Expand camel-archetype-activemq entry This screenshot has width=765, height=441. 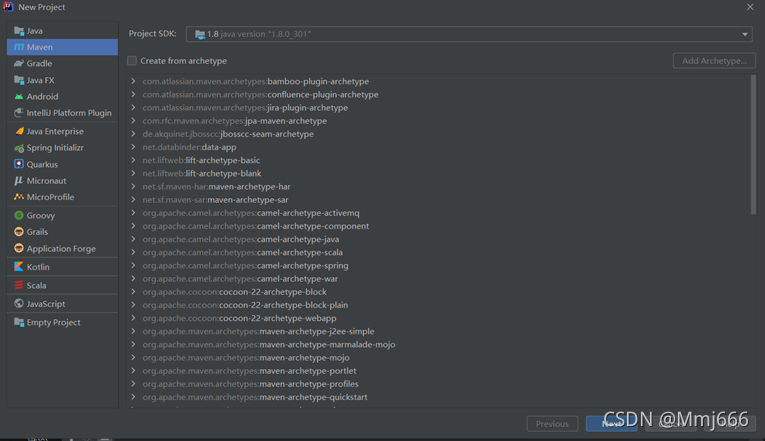pyautogui.click(x=133, y=213)
